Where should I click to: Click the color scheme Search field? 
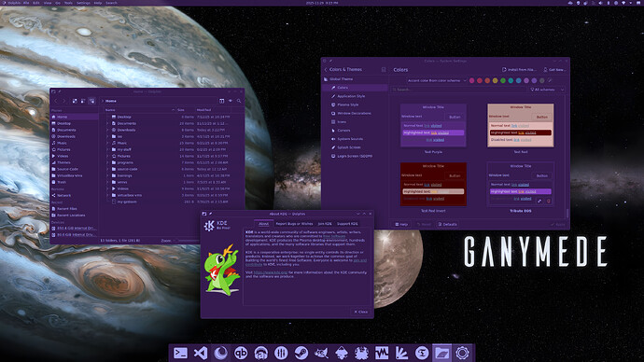tap(458, 90)
